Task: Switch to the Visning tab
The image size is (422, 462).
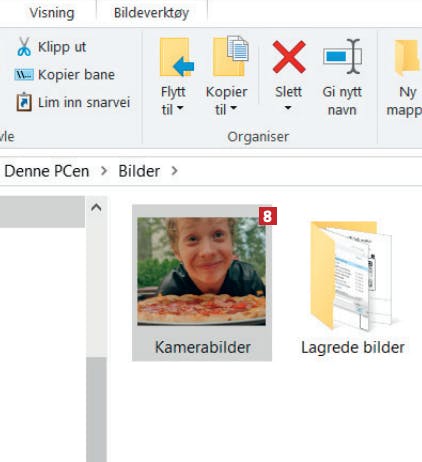Action: [52, 13]
